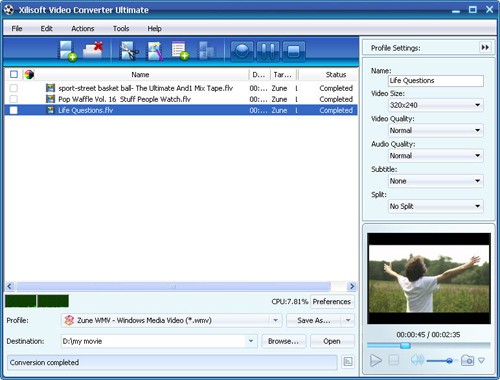Image resolution: width=500 pixels, height=380 pixels.
Task: Click the Preferences button
Action: [x=332, y=301]
